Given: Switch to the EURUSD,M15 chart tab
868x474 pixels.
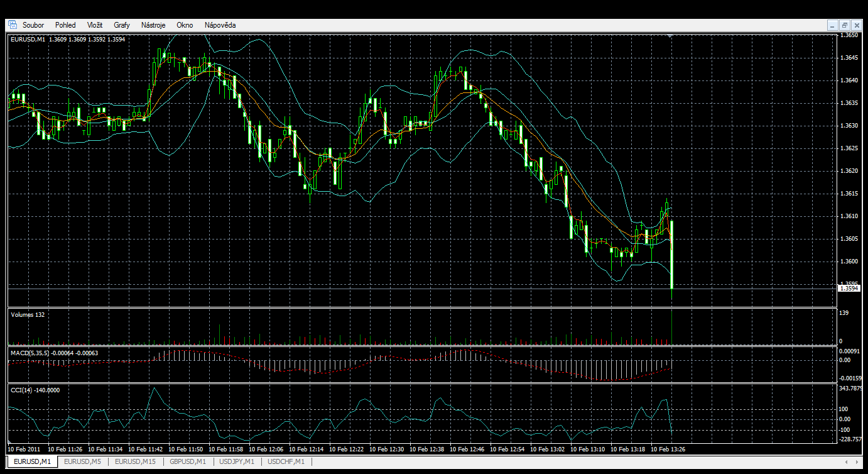Looking at the screenshot, I should coord(134,462).
